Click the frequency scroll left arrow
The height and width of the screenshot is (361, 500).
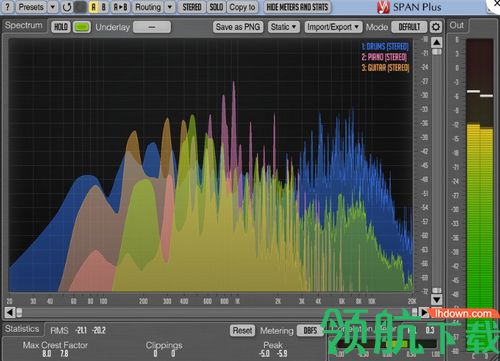[x=10, y=312]
